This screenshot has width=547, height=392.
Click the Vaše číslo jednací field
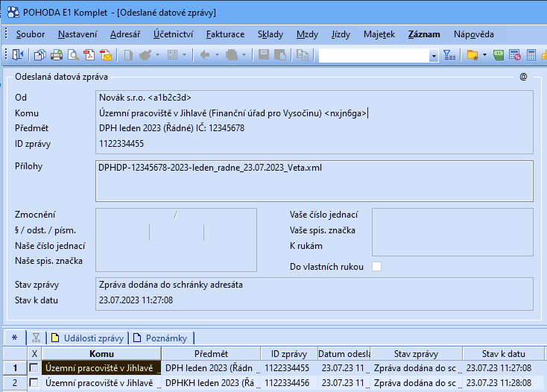tap(452, 215)
